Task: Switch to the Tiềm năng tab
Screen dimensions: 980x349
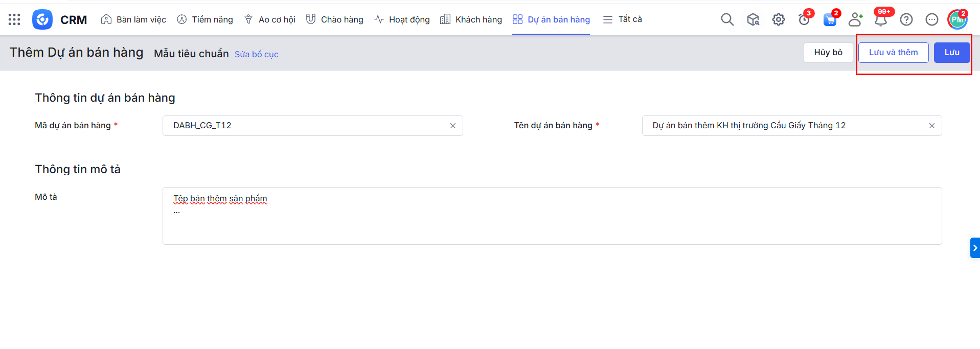Action: pos(204,19)
